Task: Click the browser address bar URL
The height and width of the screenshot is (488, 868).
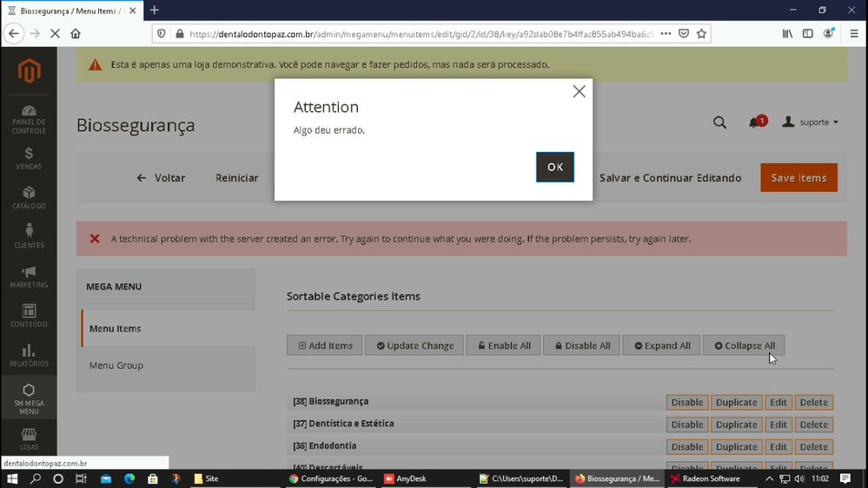Action: [417, 34]
